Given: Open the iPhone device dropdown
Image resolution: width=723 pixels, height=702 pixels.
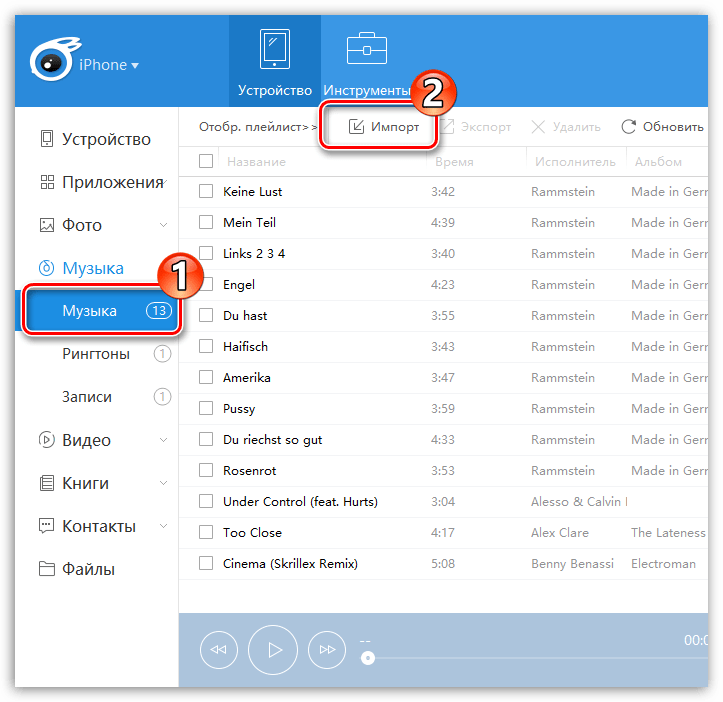Looking at the screenshot, I should (108, 65).
